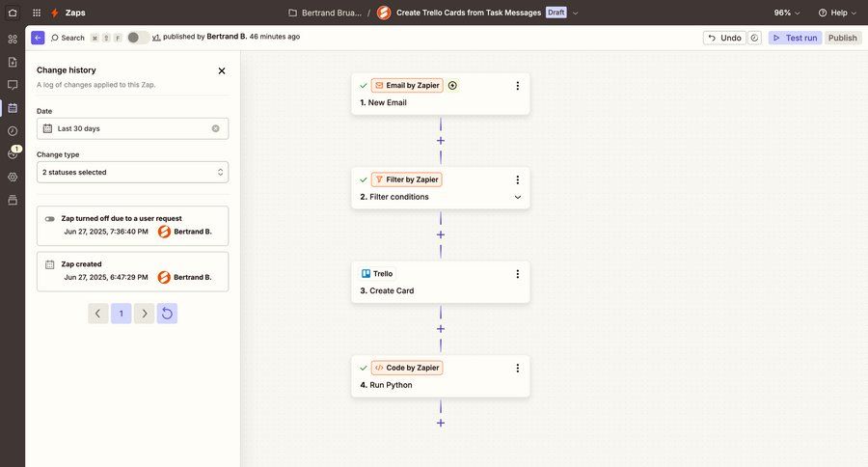
Task: Open the history clock icon next to Undo
Action: point(754,38)
